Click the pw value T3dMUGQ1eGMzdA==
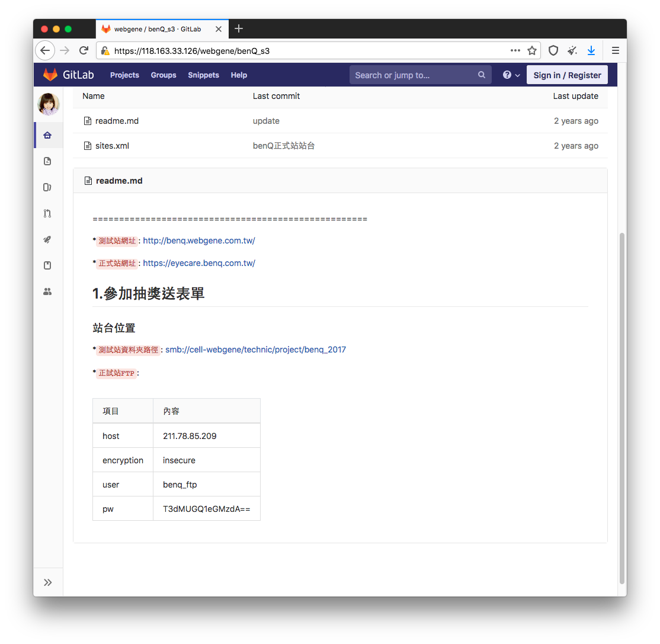 [x=206, y=509]
